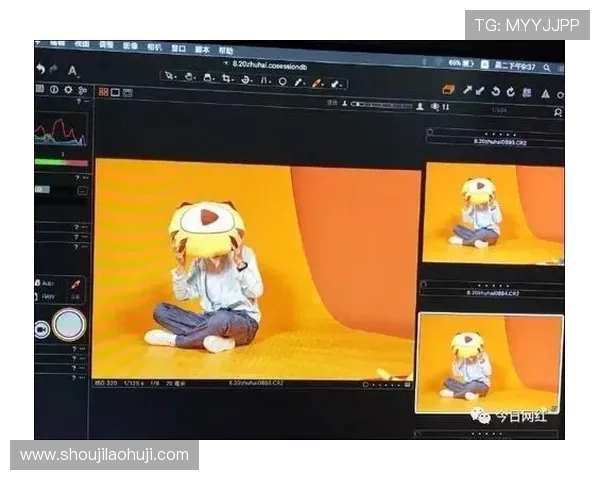Switch to multi-view grid viewer mode
600x480 pixels.
pos(103,92)
